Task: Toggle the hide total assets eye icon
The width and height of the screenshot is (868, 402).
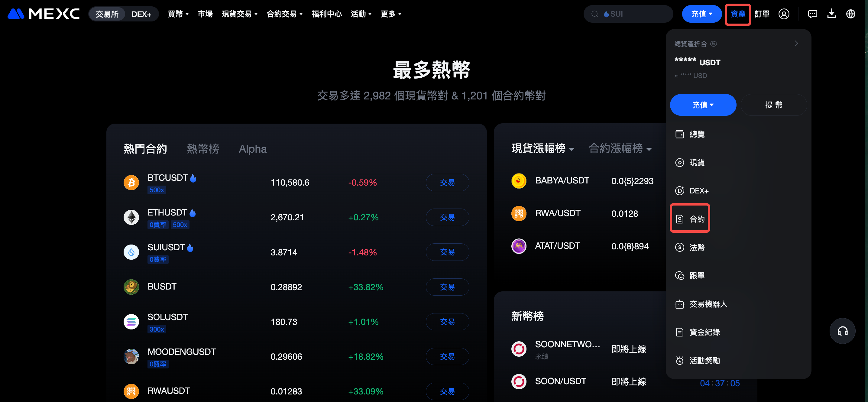Action: point(713,44)
